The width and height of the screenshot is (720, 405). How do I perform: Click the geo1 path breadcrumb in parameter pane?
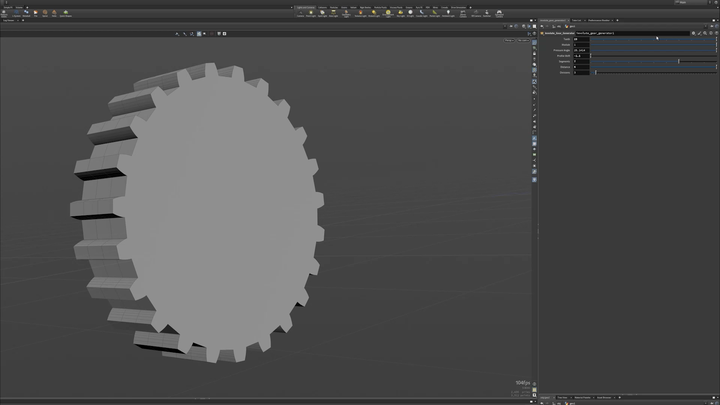click(572, 26)
